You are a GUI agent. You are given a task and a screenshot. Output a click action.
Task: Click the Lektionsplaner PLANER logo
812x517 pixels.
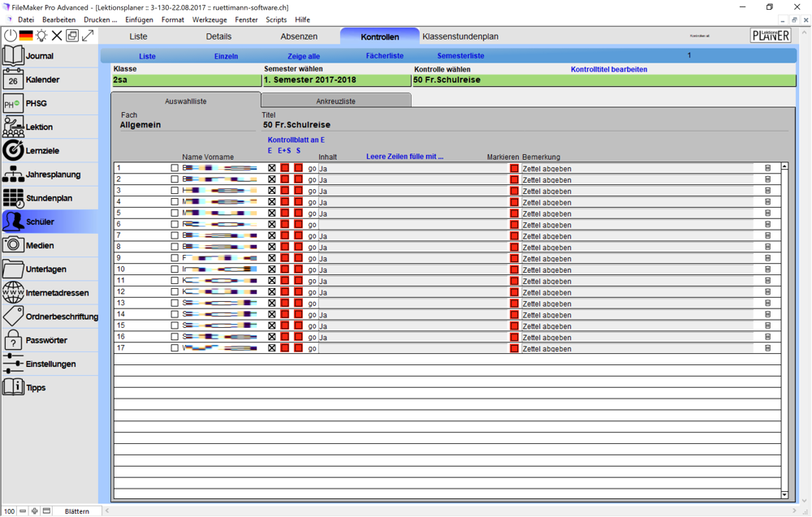[771, 36]
